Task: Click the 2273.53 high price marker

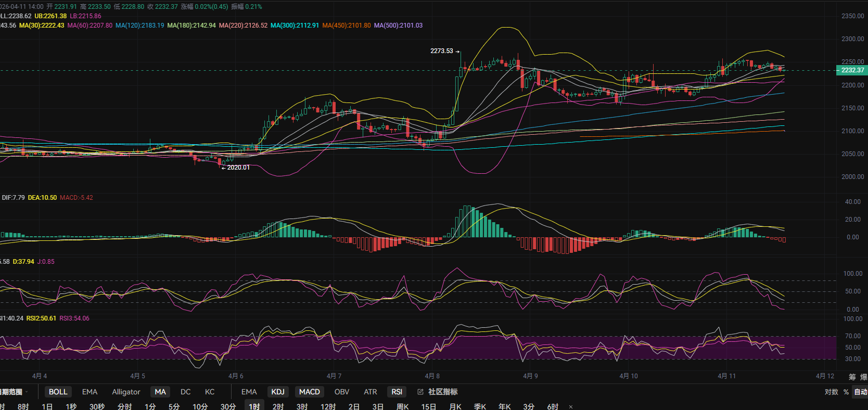Action: (442, 51)
